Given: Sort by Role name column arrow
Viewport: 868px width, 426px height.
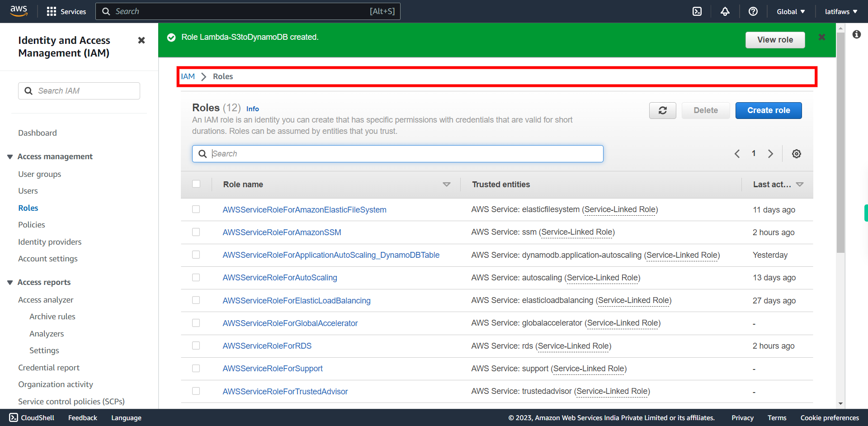Looking at the screenshot, I should coord(447,185).
